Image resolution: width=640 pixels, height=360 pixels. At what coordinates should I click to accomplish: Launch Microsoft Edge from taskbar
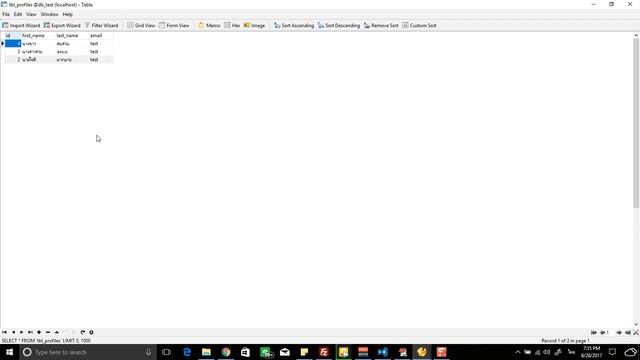(187, 352)
